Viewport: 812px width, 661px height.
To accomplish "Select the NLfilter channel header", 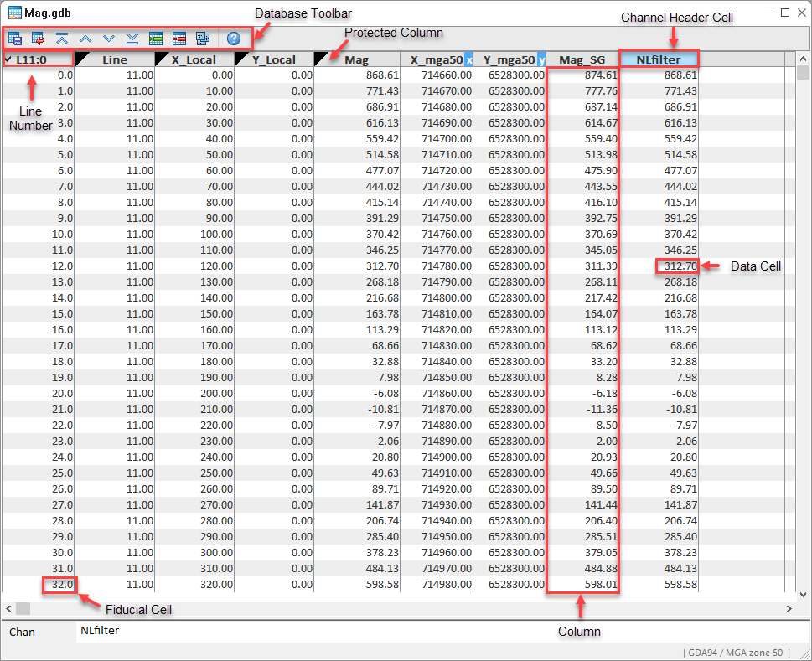I will (x=659, y=59).
